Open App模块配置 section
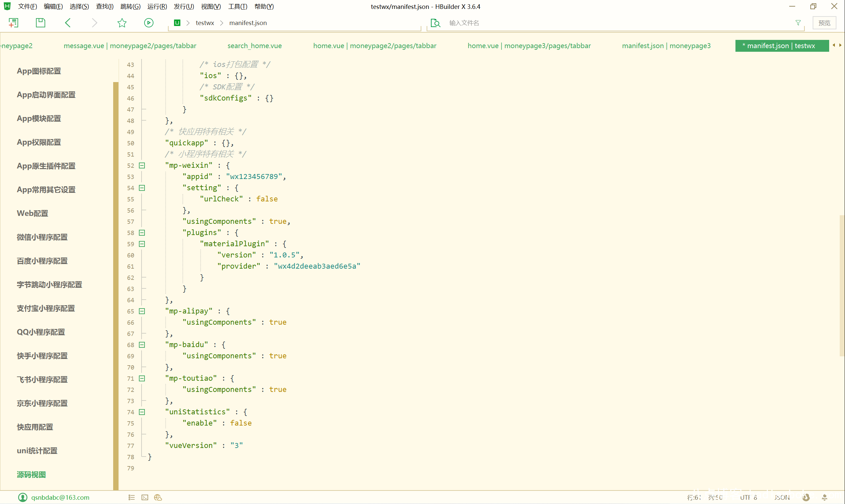This screenshot has height=504, width=845. (x=39, y=119)
